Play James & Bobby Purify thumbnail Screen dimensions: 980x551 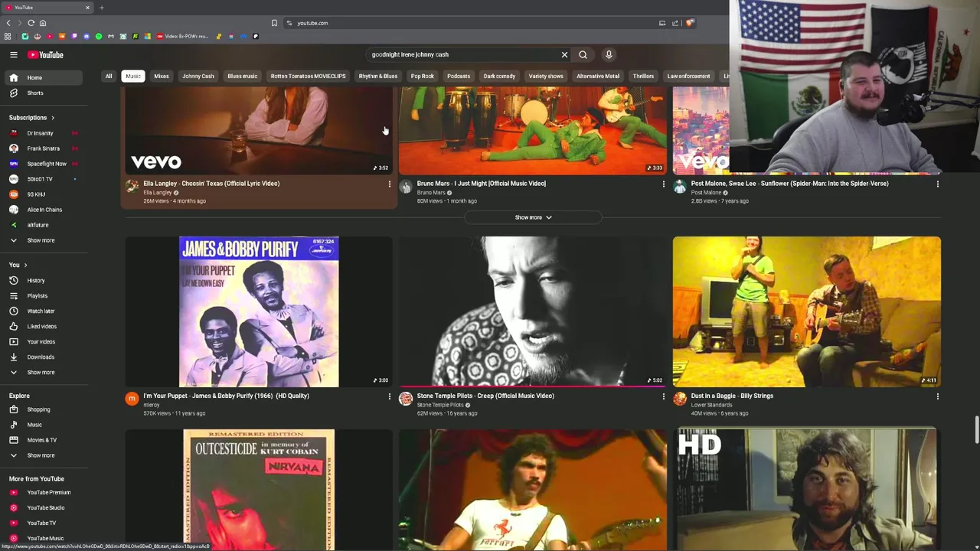(259, 311)
